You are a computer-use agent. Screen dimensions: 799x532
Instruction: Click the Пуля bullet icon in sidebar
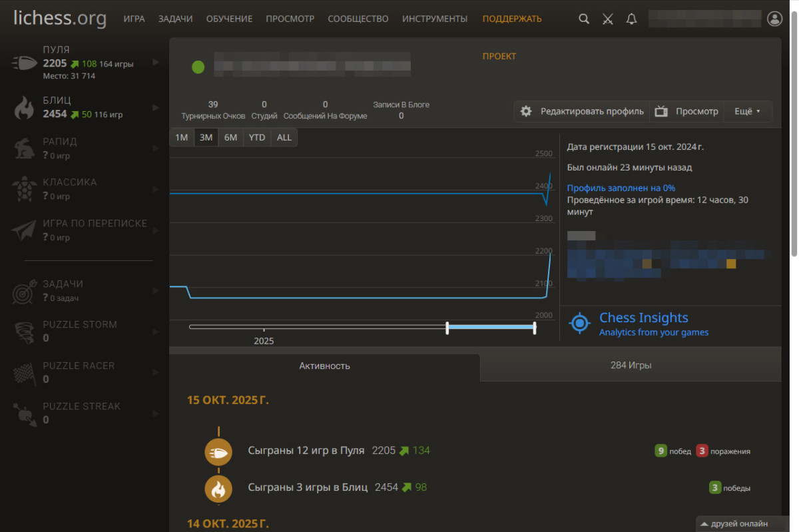(x=25, y=63)
